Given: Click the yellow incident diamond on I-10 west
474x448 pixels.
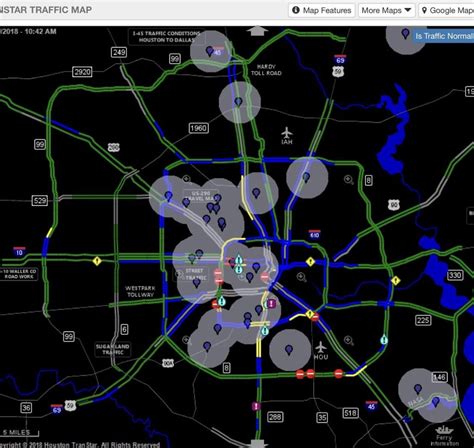Looking at the screenshot, I should (97, 261).
